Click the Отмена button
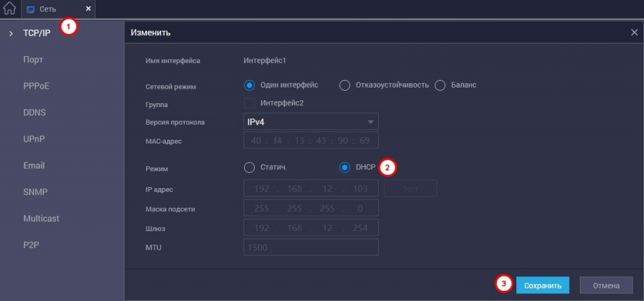Screen dimensions: 644x301 tap(606, 285)
